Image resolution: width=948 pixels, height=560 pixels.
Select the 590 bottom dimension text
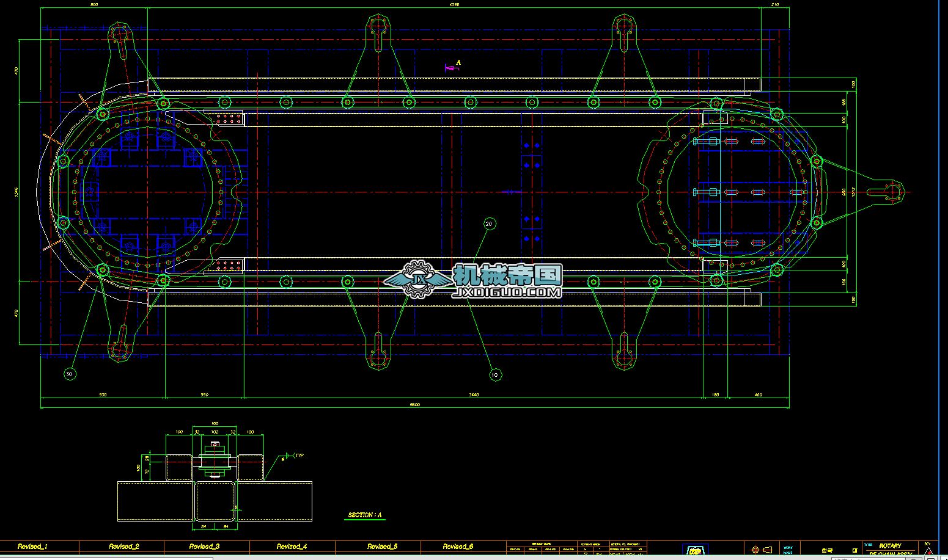(204, 395)
